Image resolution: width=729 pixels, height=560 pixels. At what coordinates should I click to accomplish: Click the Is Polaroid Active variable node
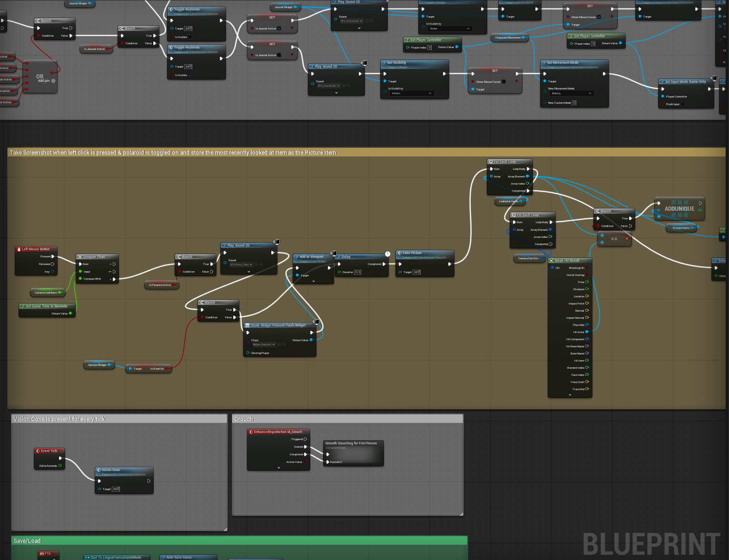pyautogui.click(x=160, y=285)
